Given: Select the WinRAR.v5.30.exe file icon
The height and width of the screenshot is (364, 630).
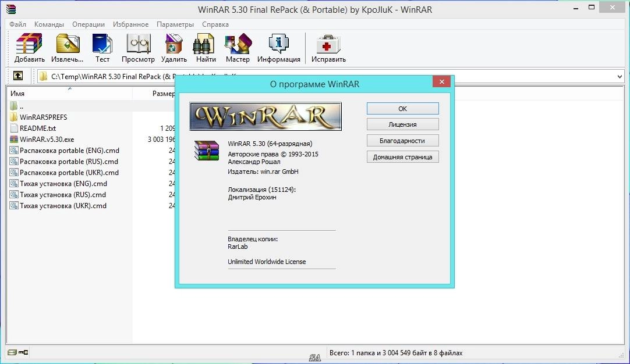Looking at the screenshot, I should [x=13, y=139].
